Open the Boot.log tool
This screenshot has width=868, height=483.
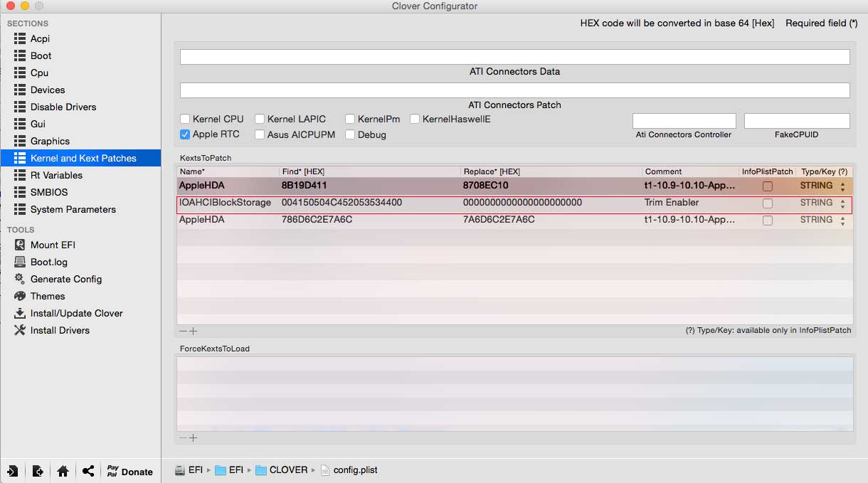pos(49,262)
